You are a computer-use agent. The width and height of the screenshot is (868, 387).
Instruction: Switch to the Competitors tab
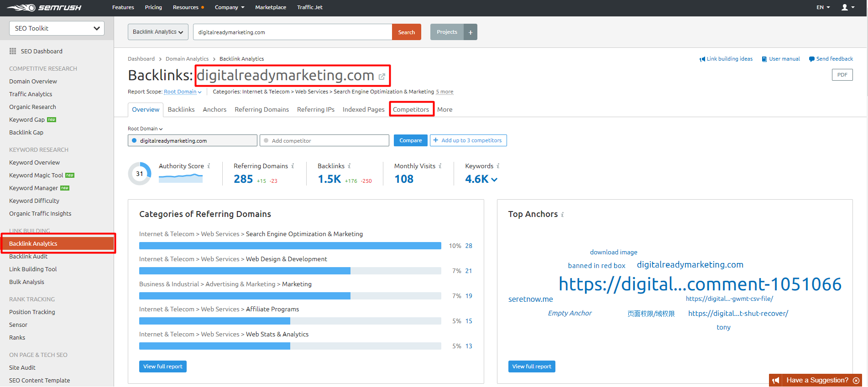coord(411,109)
